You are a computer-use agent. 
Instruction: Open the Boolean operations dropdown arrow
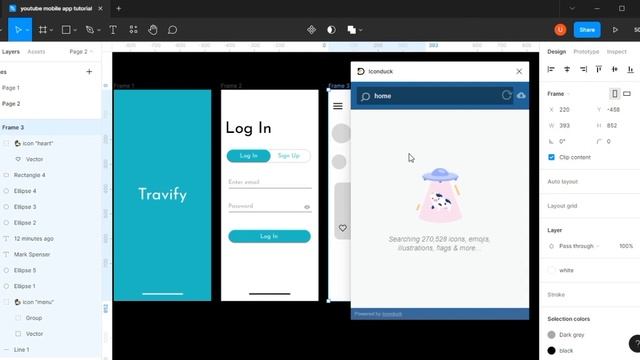[x=360, y=30]
